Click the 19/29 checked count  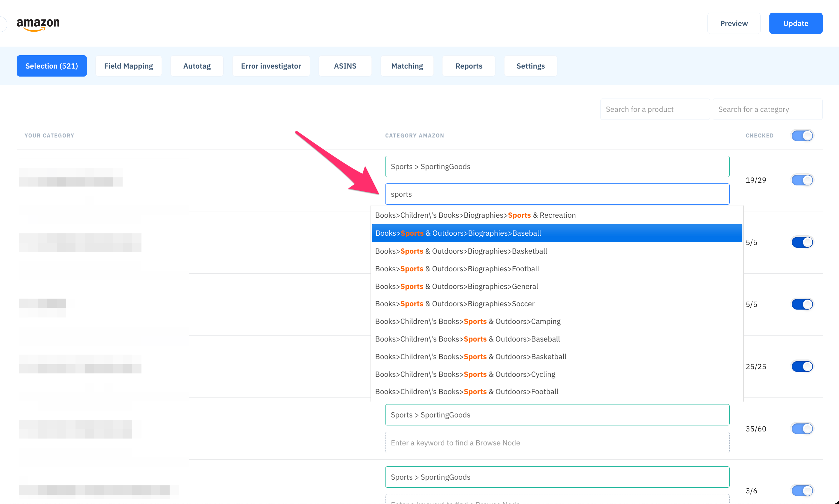pyautogui.click(x=756, y=180)
